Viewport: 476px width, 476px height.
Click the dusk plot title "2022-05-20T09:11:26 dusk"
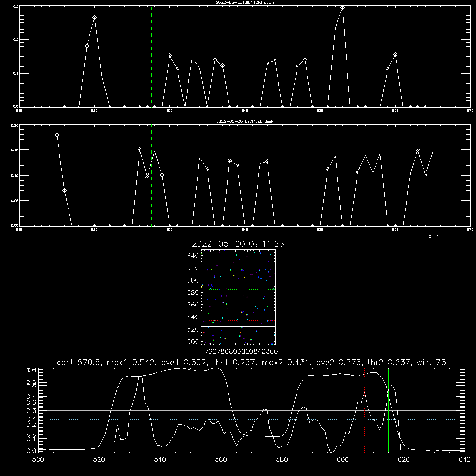(x=245, y=121)
